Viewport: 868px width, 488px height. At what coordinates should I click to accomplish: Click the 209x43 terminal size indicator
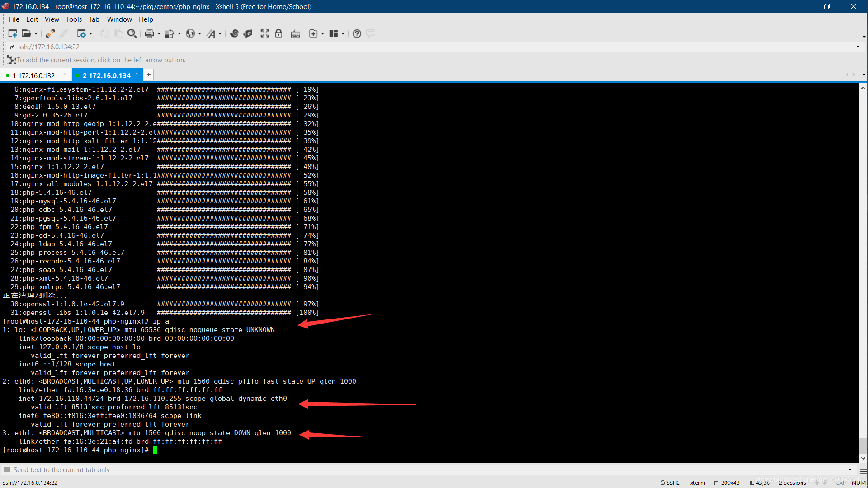point(726,483)
